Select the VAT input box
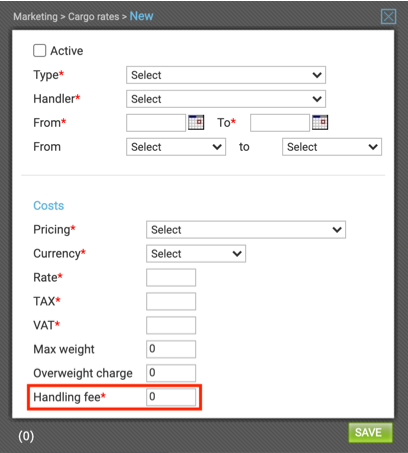The height and width of the screenshot is (453, 408). tap(171, 325)
